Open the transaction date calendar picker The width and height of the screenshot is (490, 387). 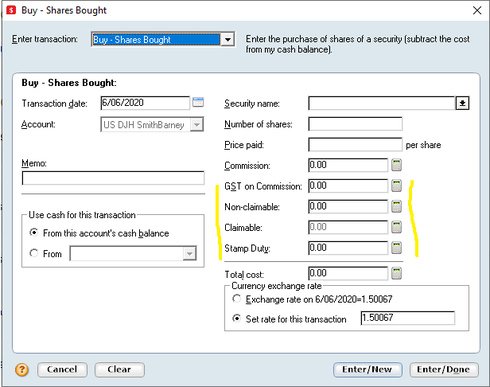coord(198,102)
